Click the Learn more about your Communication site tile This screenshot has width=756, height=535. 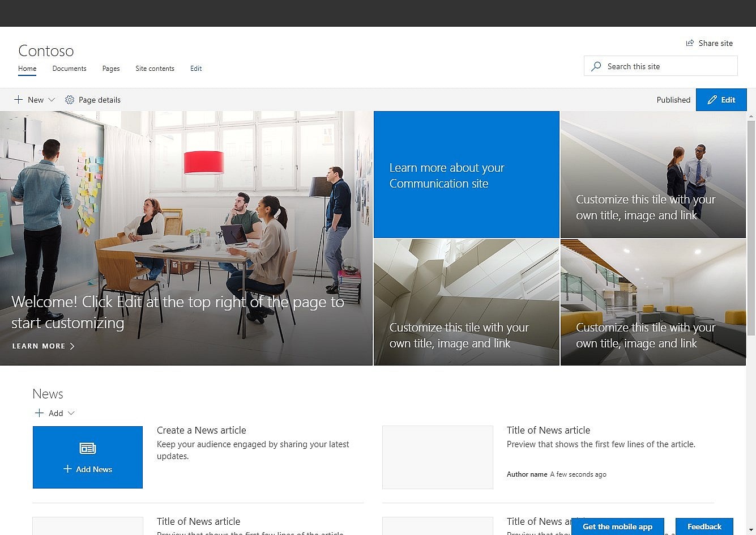(466, 175)
